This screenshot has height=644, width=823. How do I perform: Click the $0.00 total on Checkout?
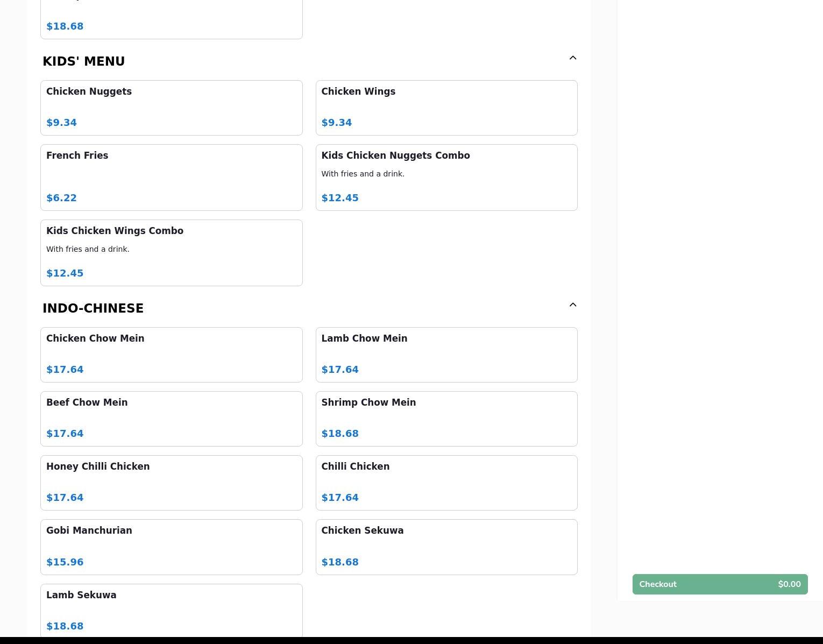tap(789, 584)
